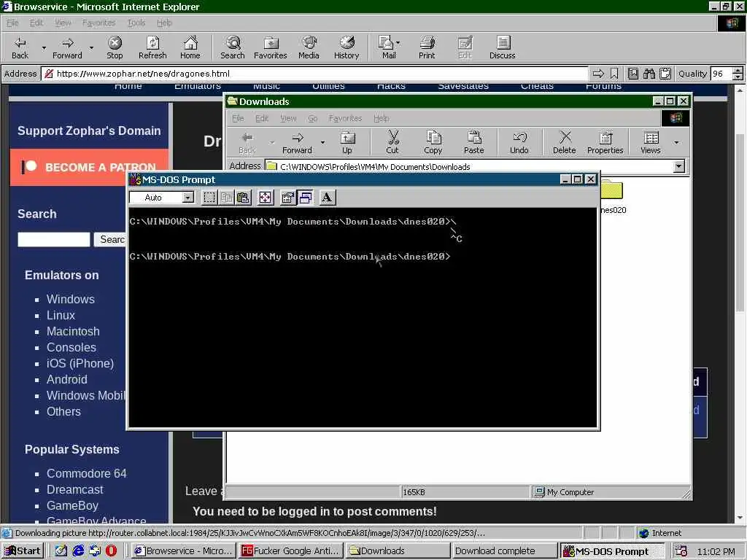747x560 pixels.
Task: Toggle full screen icon in MS-DOS Prompt
Action: (266, 198)
